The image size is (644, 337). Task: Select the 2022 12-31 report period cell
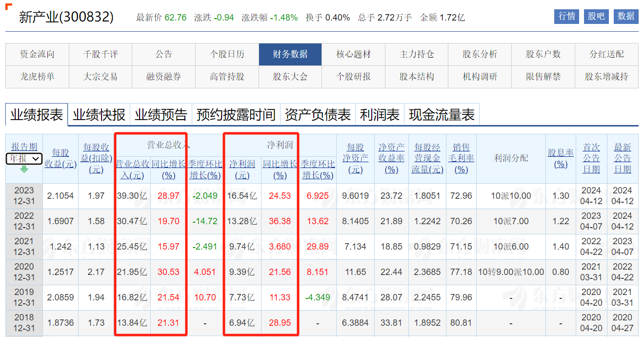(24, 221)
